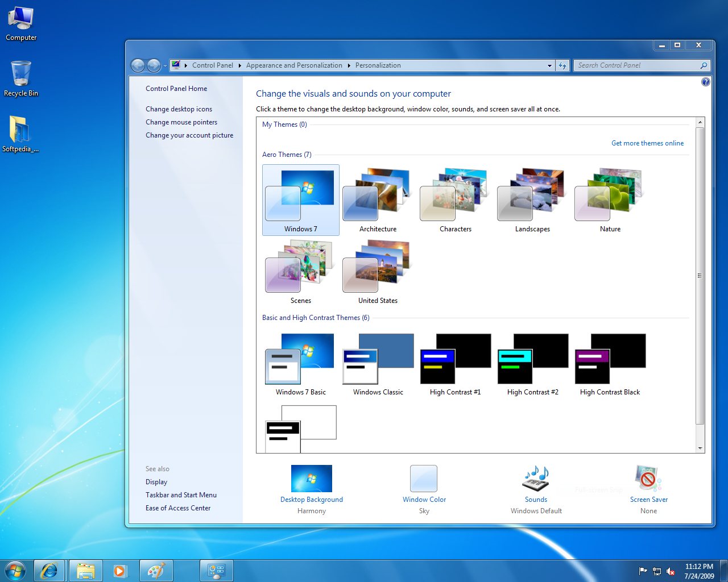Apply High Contrast #1 theme
The image size is (728, 582).
click(x=455, y=364)
